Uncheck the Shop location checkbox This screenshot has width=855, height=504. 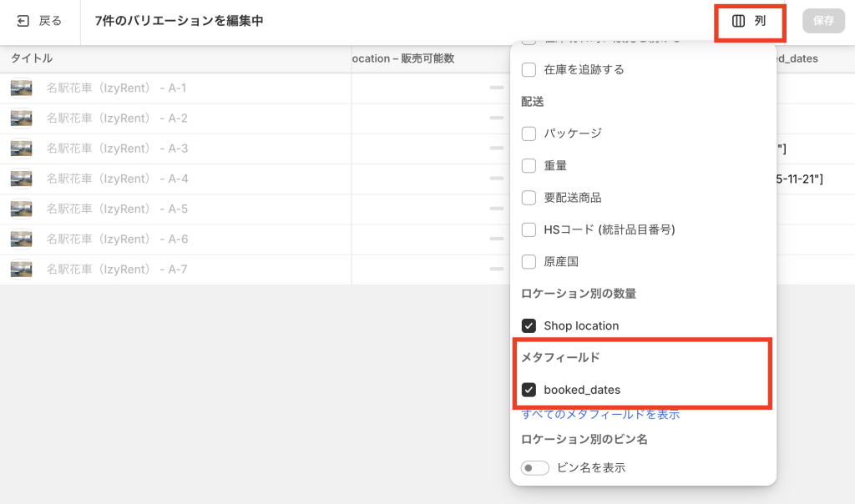point(529,325)
